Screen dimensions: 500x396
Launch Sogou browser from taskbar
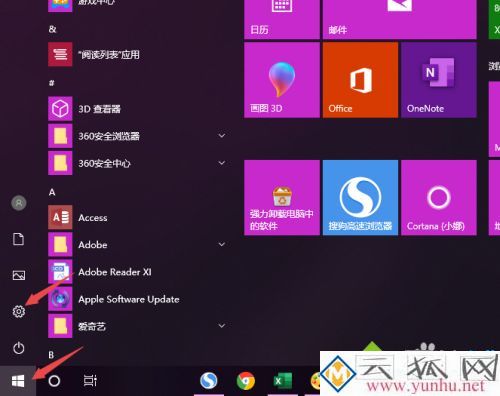tap(209, 381)
